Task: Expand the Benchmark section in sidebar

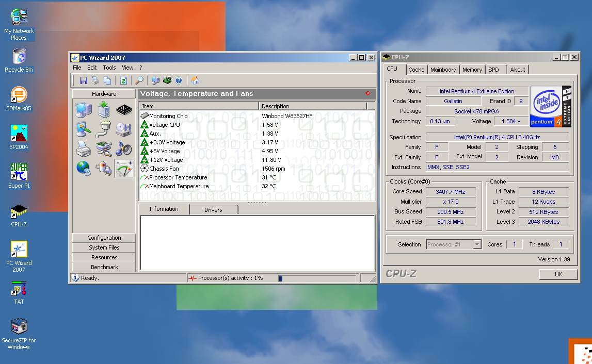Action: click(104, 267)
